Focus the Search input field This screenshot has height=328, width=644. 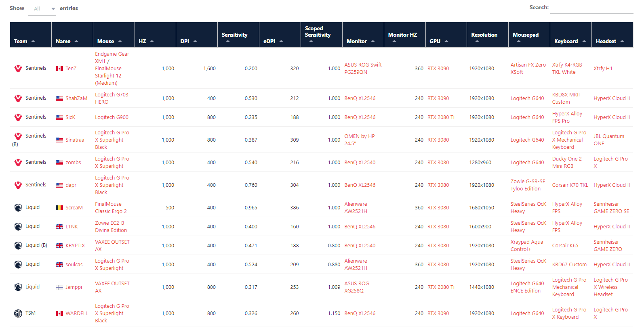[592, 8]
